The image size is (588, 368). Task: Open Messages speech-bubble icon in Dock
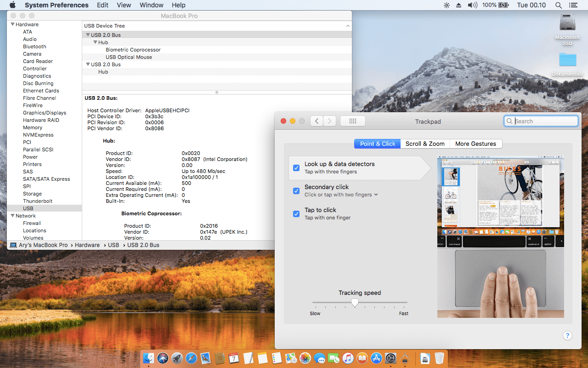[319, 358]
